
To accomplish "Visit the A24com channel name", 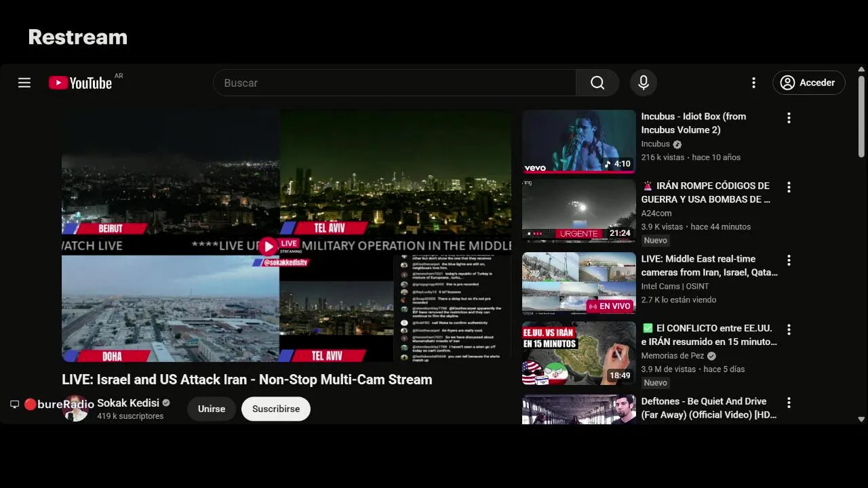I will pos(656,213).
